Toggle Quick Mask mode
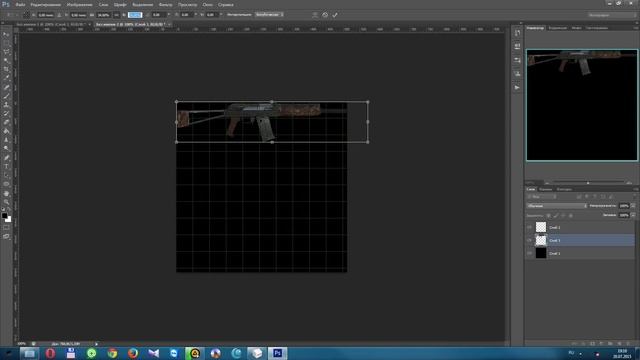This screenshot has height=360, width=640. (6, 228)
